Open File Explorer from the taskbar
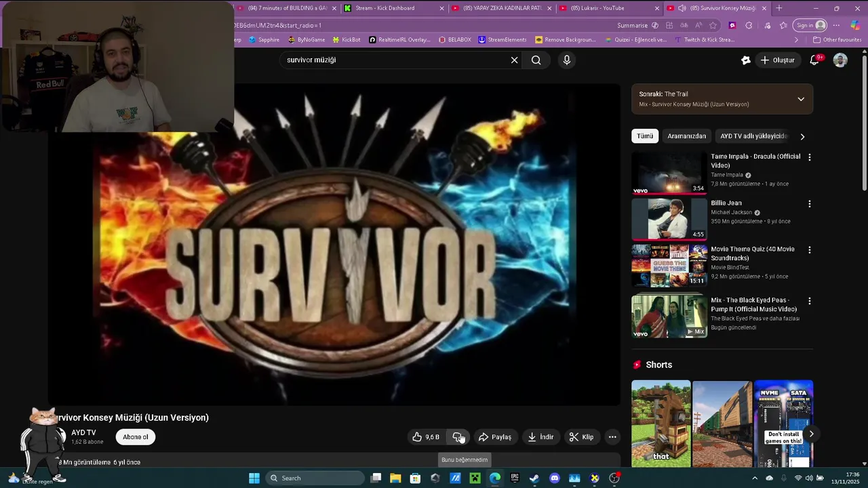The width and height of the screenshot is (868, 488). (x=395, y=479)
